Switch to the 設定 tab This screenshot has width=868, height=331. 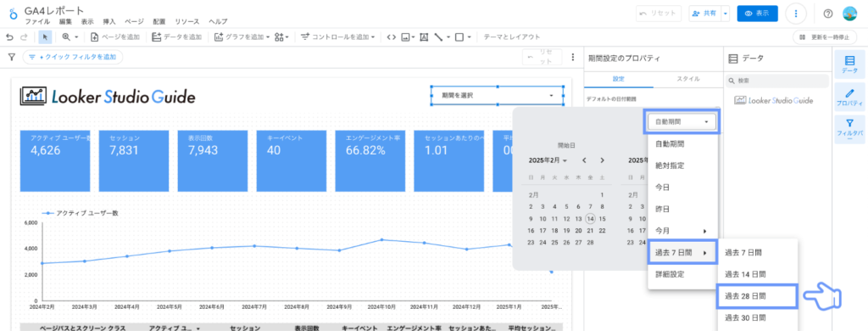pyautogui.click(x=618, y=79)
